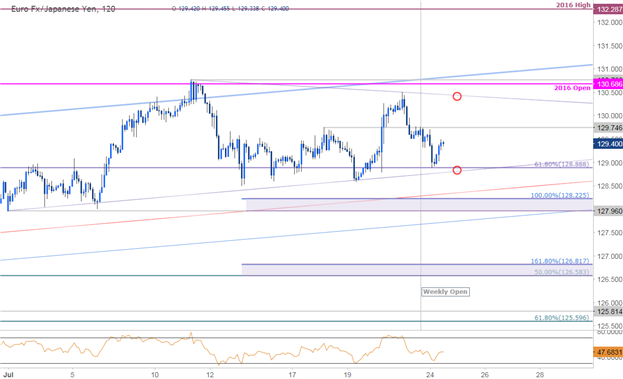Image resolution: width=623 pixels, height=379 pixels.
Task: Click the 161.80%(126.817) Fibonacci label
Action: tap(560, 261)
